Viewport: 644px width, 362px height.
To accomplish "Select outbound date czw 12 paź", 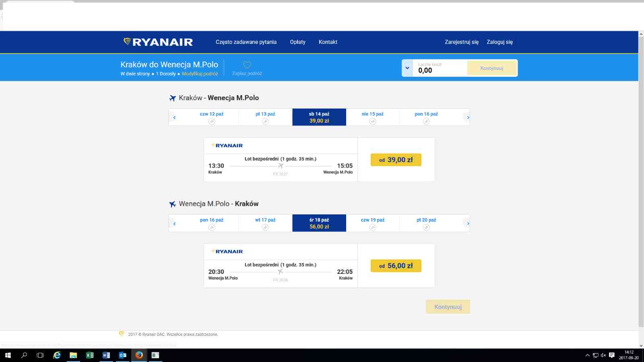I will pos(212,117).
